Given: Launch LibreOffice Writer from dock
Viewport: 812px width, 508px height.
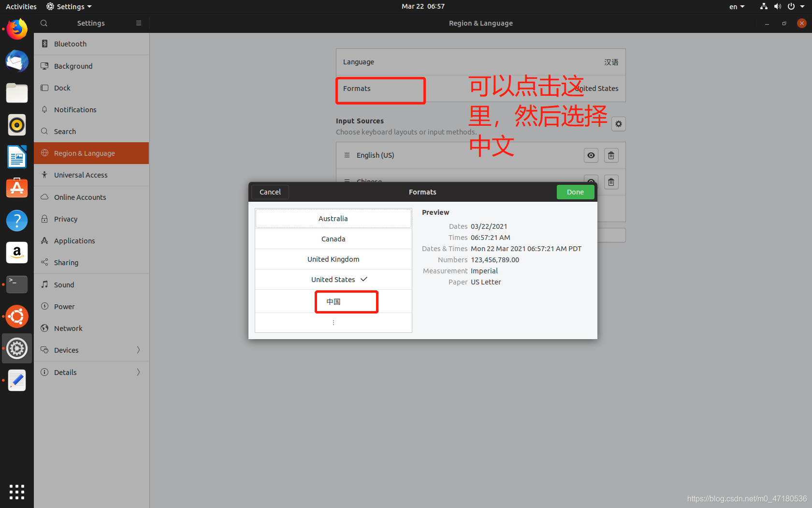Looking at the screenshot, I should click(17, 157).
